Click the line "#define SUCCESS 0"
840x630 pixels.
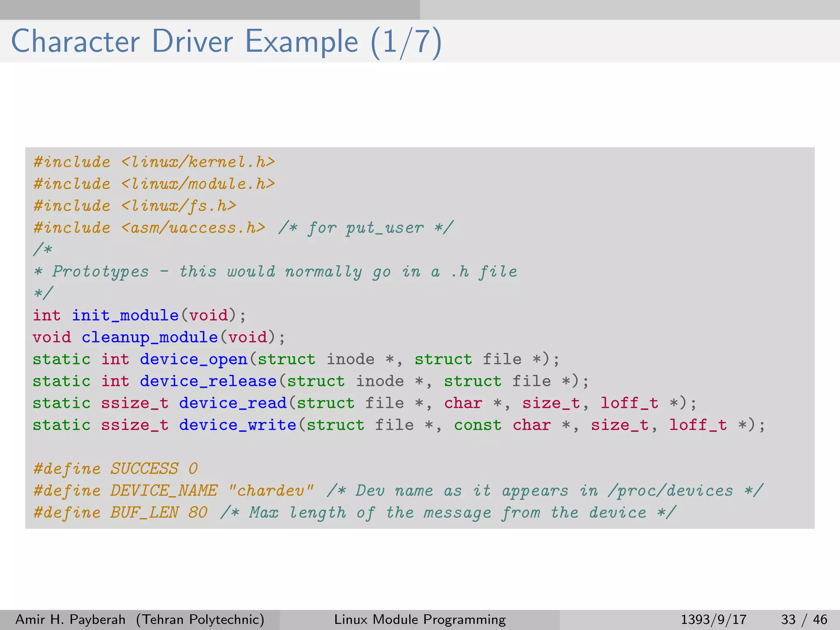(x=116, y=469)
